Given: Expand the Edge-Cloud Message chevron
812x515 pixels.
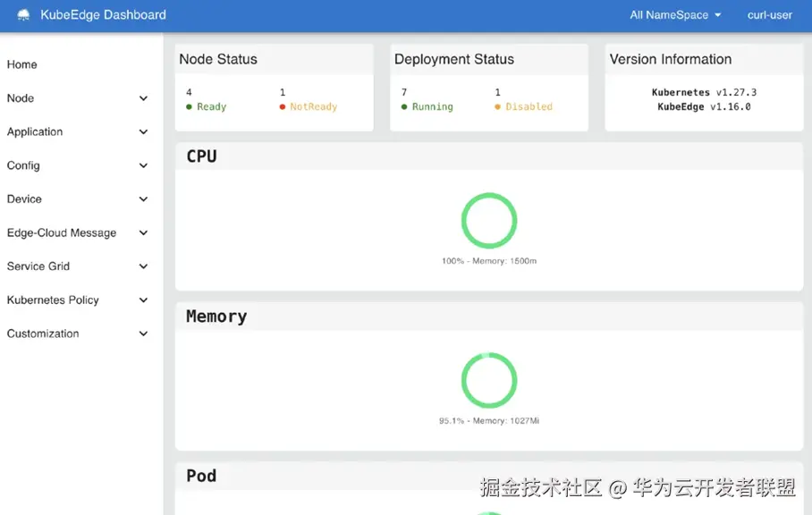Looking at the screenshot, I should pyautogui.click(x=143, y=233).
